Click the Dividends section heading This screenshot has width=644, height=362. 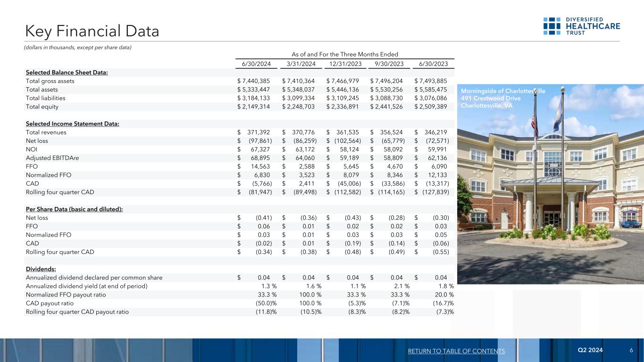pyautogui.click(x=41, y=269)
